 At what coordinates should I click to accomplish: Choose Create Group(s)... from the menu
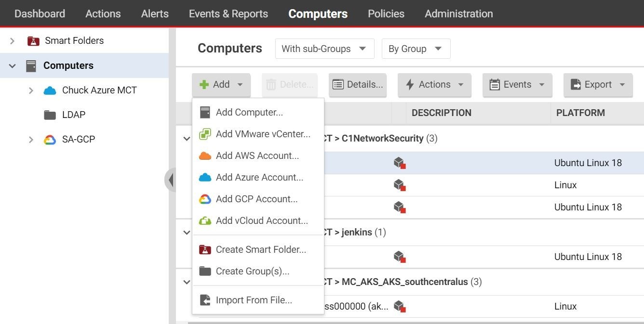click(258, 272)
